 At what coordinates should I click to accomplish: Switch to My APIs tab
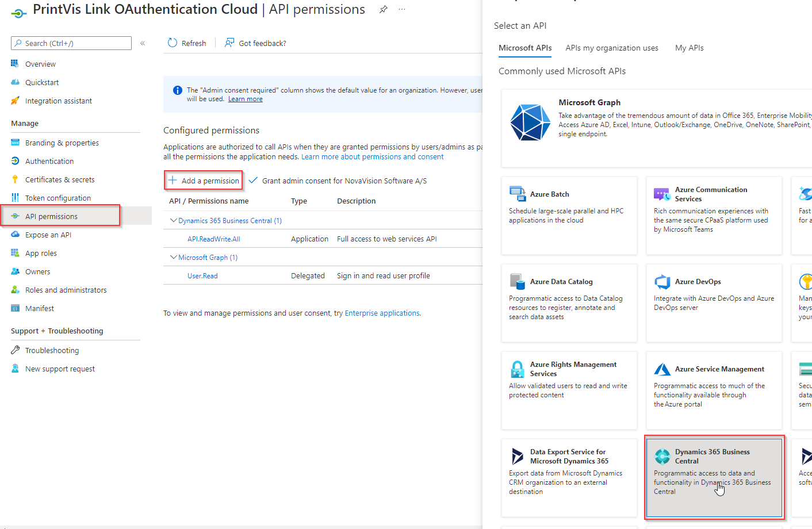(x=689, y=48)
